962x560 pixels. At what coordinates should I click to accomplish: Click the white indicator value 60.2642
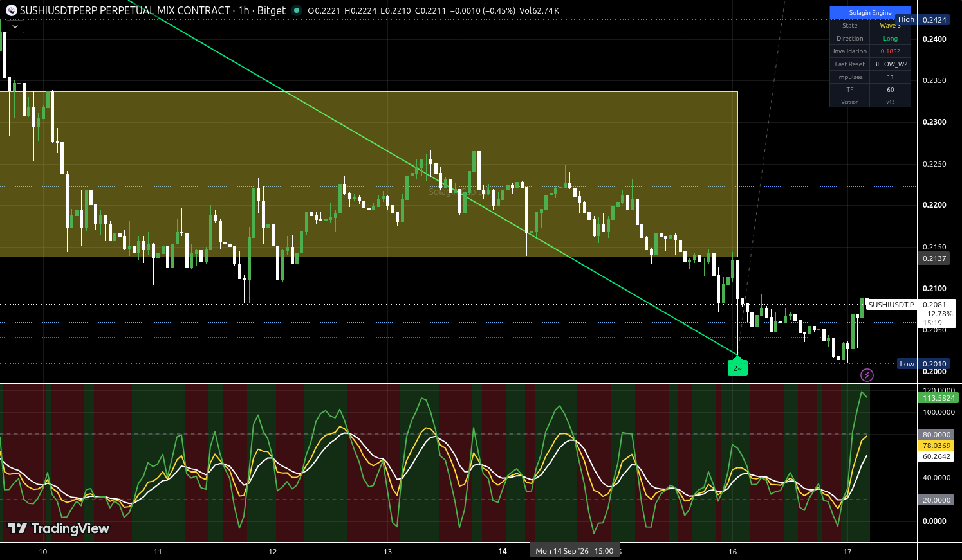point(937,456)
